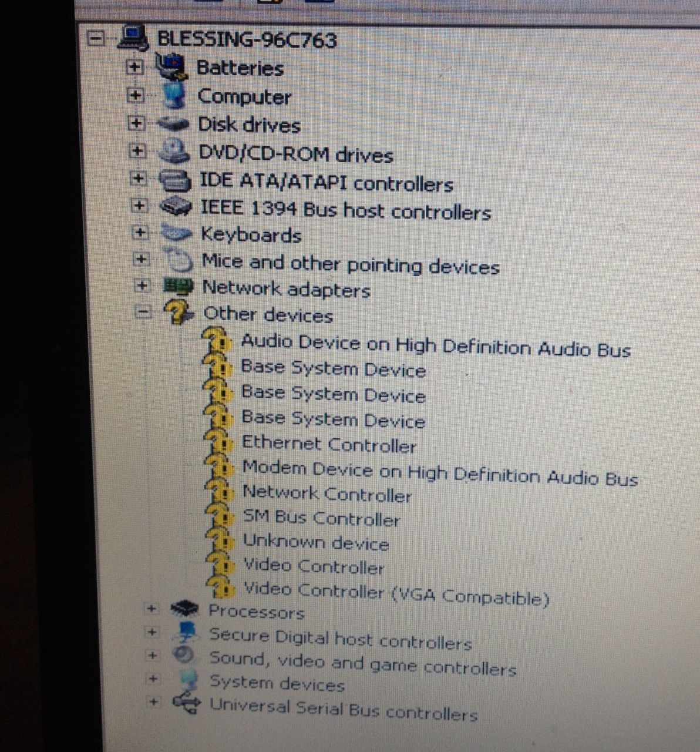Expand Universal Serial Bus controllers
Viewport: 700px width, 752px height.
[x=154, y=701]
